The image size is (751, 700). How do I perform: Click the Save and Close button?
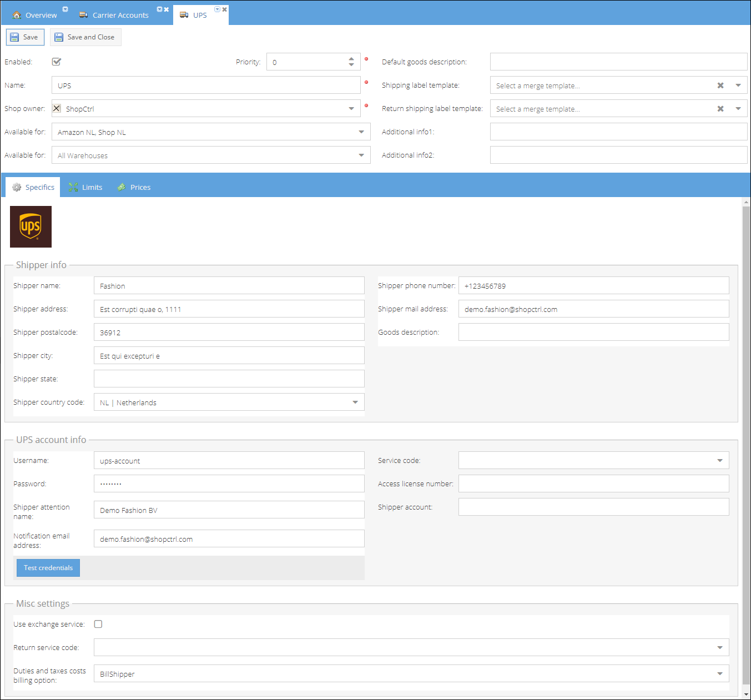coord(85,37)
